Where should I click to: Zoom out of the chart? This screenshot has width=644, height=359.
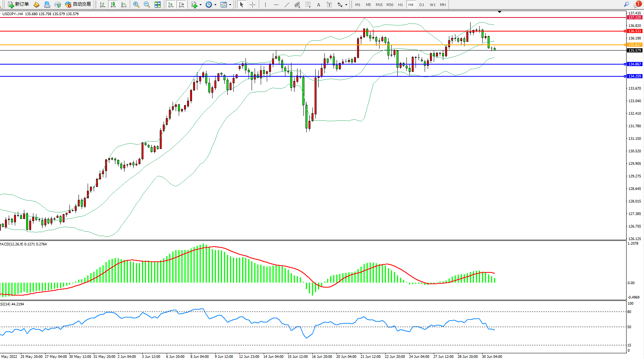pos(147,5)
